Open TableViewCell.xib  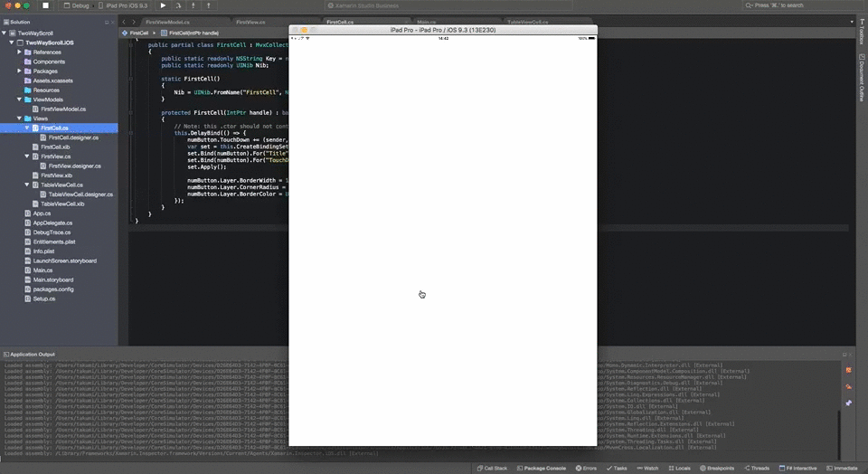point(59,204)
